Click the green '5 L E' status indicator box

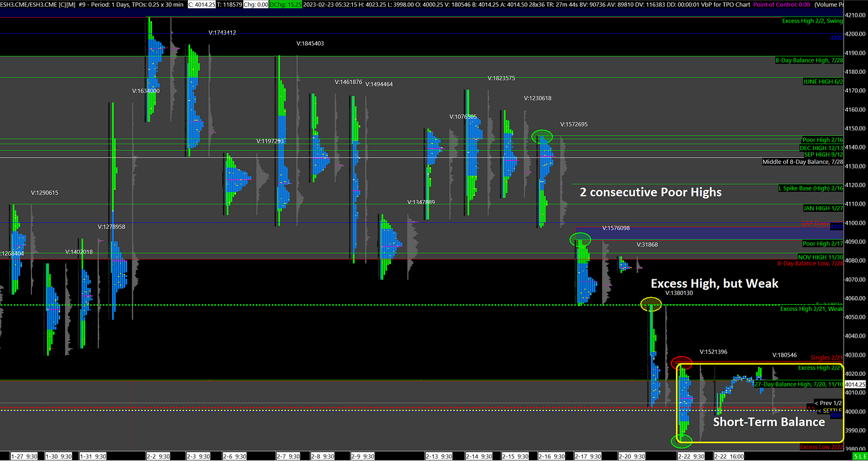(x=858, y=456)
